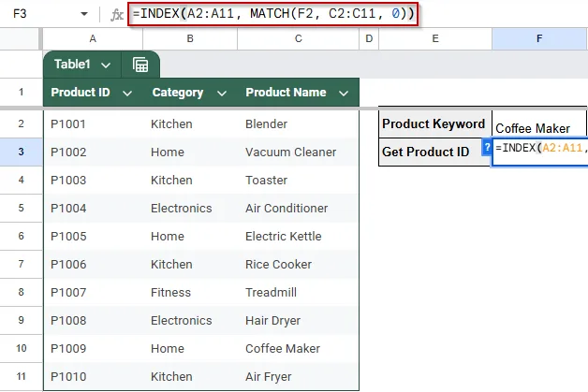Select the Kitchen cell in row 2
This screenshot has width=588, height=392.
click(190, 123)
